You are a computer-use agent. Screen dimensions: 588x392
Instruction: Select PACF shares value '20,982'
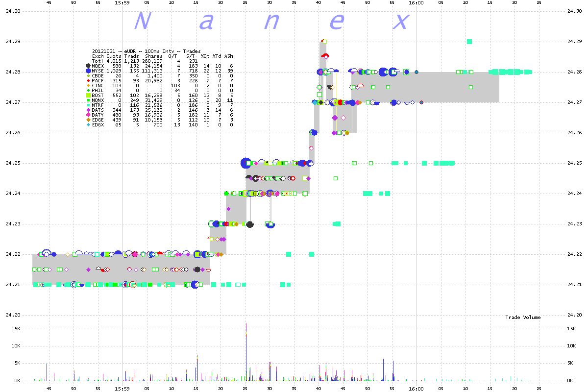(x=153, y=80)
